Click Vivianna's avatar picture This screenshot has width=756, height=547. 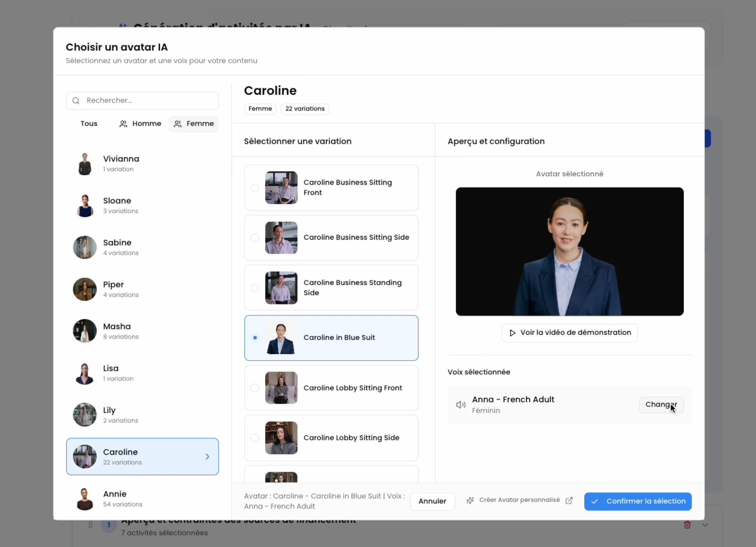[85, 164]
